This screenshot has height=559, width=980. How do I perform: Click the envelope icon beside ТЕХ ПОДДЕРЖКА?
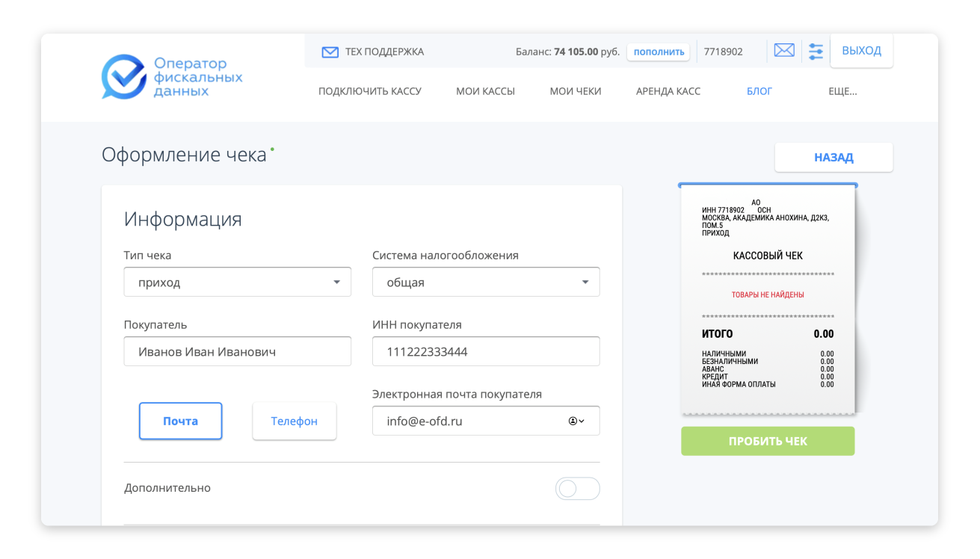(x=330, y=52)
